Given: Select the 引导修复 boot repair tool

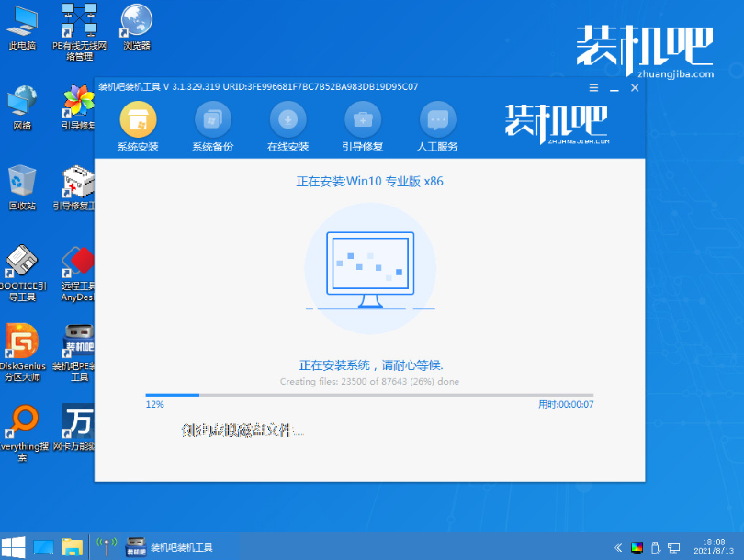Looking at the screenshot, I should [362, 126].
